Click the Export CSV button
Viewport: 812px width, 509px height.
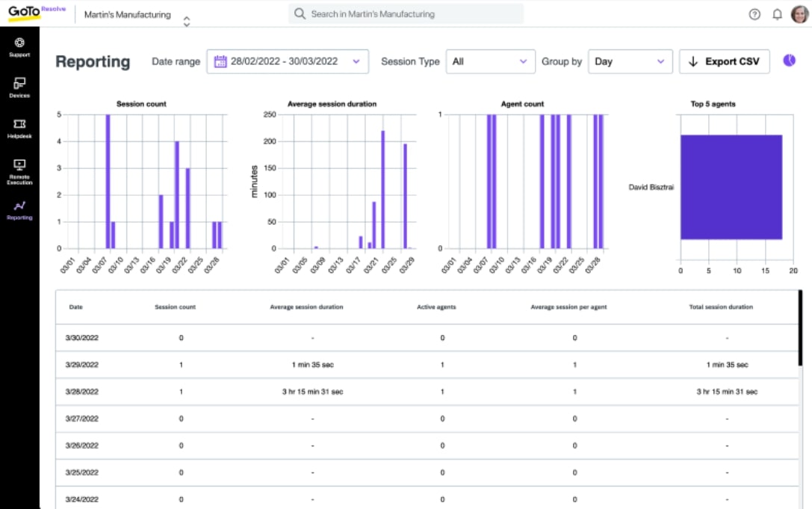click(x=724, y=61)
